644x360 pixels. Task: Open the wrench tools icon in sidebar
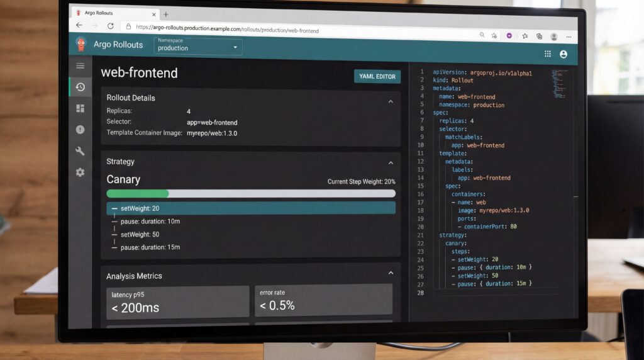(x=80, y=151)
